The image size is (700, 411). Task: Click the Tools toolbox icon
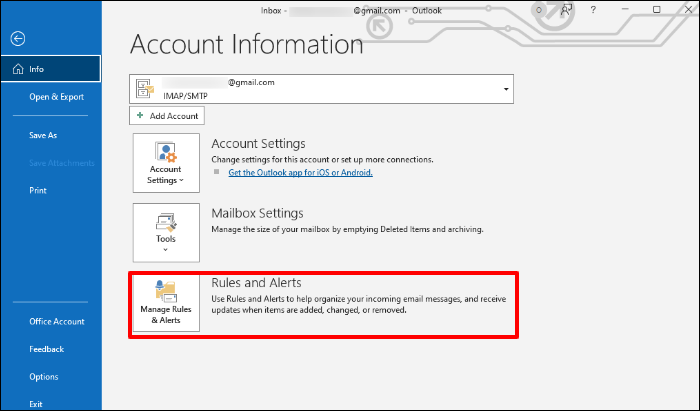click(165, 222)
